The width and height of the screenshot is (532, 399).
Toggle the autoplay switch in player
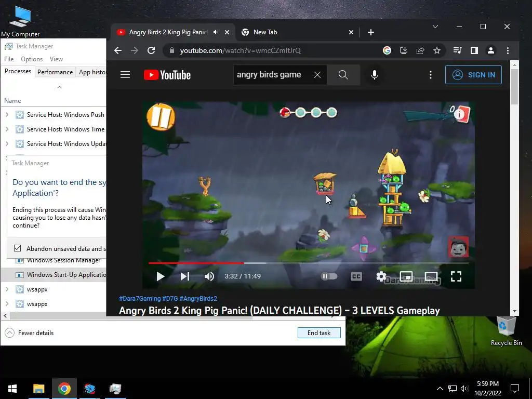pos(329,276)
